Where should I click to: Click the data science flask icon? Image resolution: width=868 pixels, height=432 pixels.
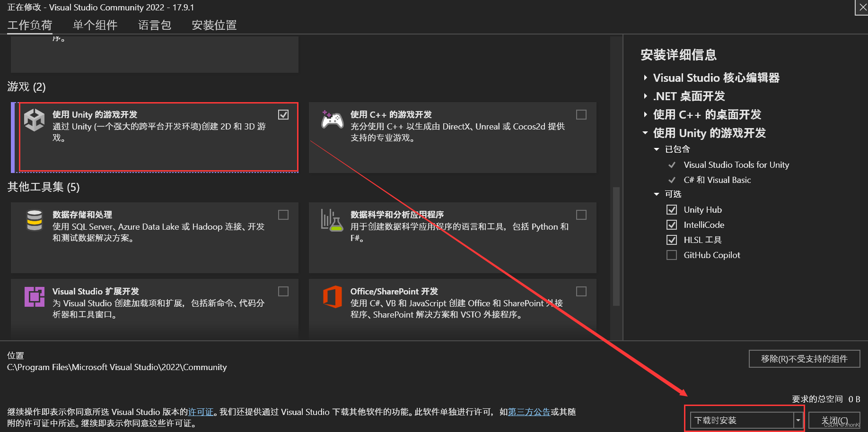click(332, 220)
